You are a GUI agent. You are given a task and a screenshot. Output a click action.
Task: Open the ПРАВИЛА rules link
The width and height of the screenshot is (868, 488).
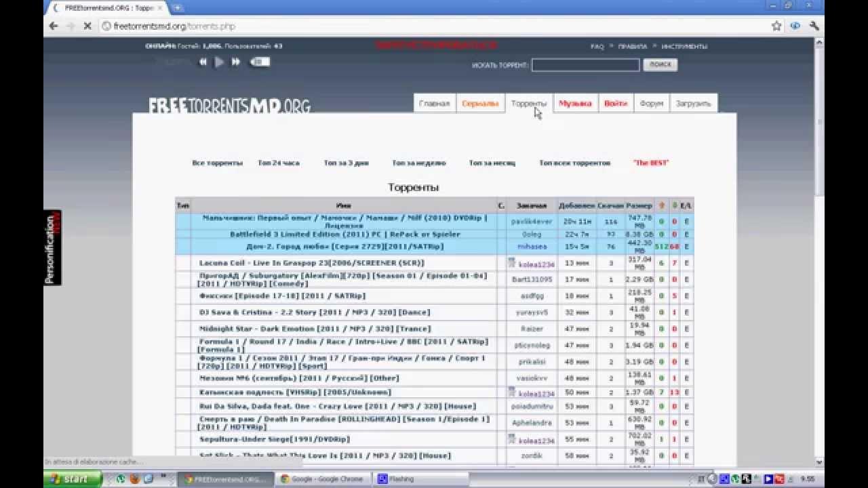tap(632, 47)
